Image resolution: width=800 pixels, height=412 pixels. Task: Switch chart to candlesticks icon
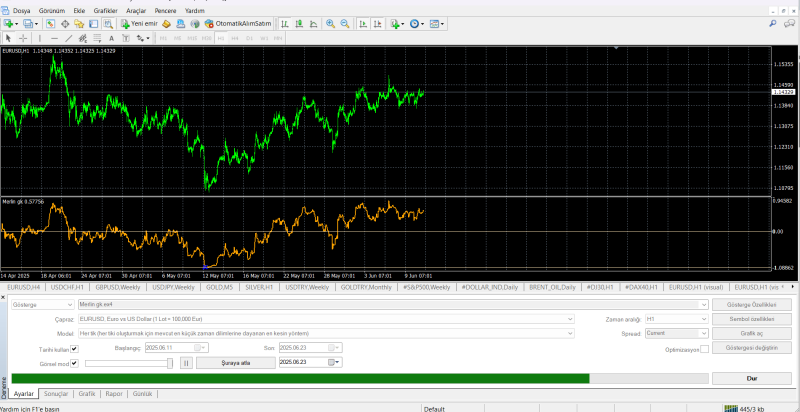point(299,23)
